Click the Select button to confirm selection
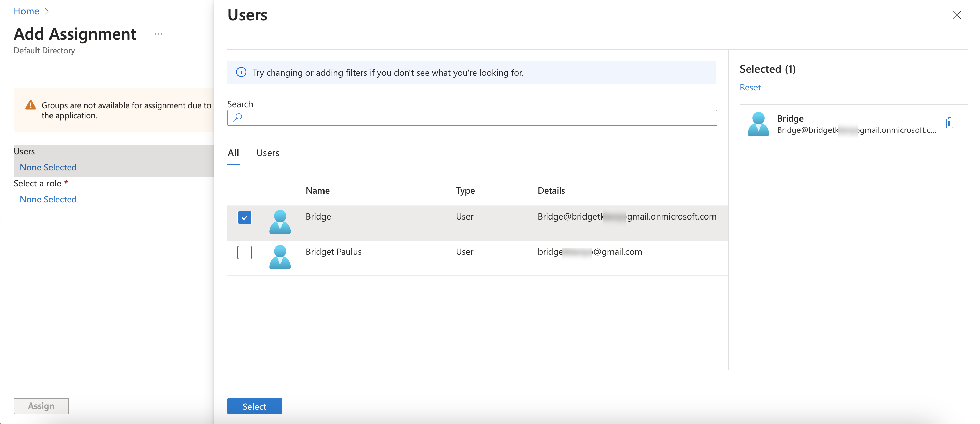This screenshot has height=424, width=980. (254, 406)
